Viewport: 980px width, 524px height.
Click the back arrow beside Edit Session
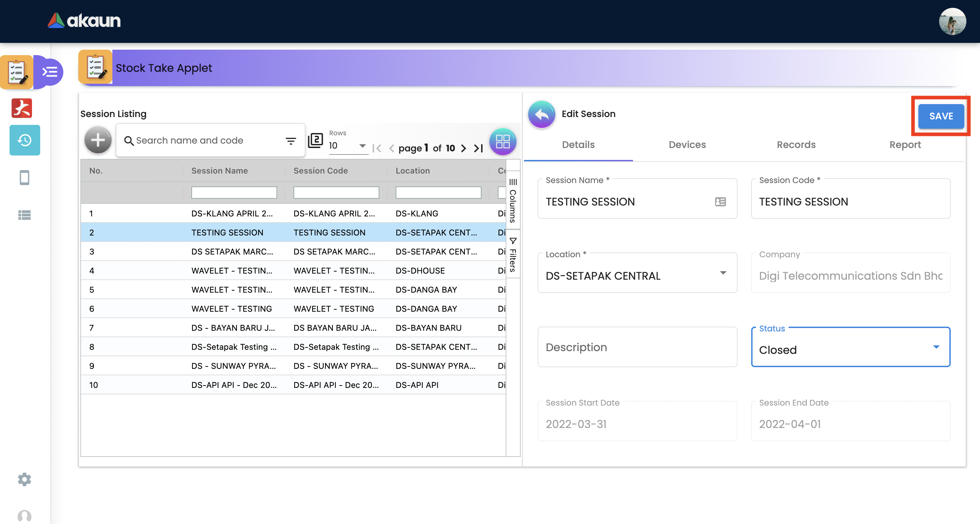[541, 114]
